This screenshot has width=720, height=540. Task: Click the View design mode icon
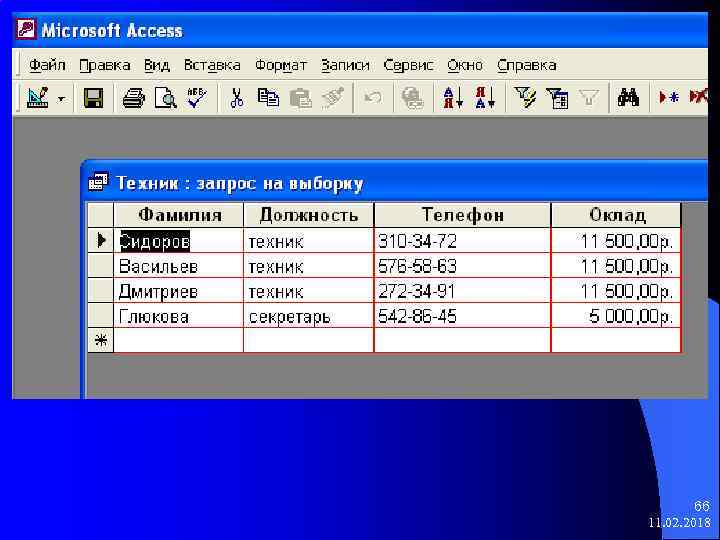click(38, 98)
